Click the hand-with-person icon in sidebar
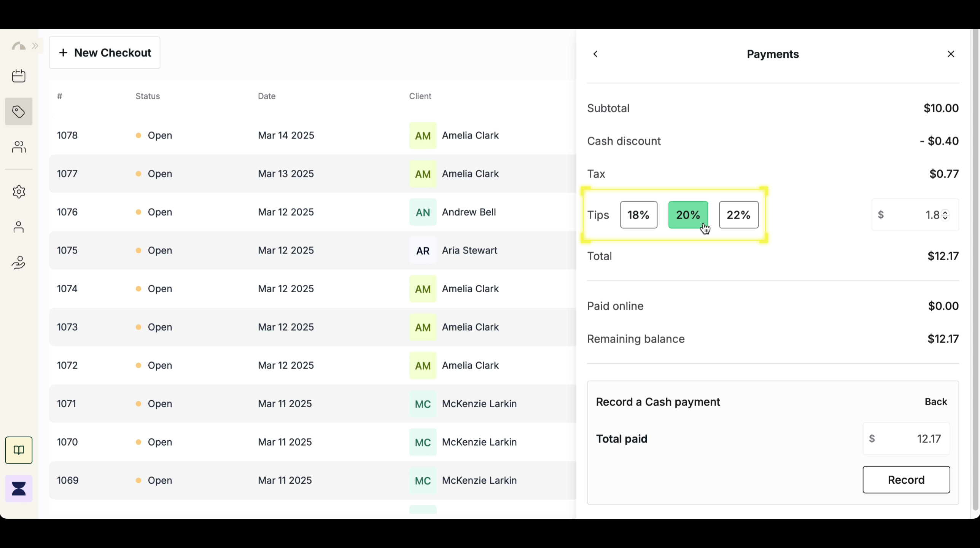Viewport: 980px width, 548px height. [19, 263]
